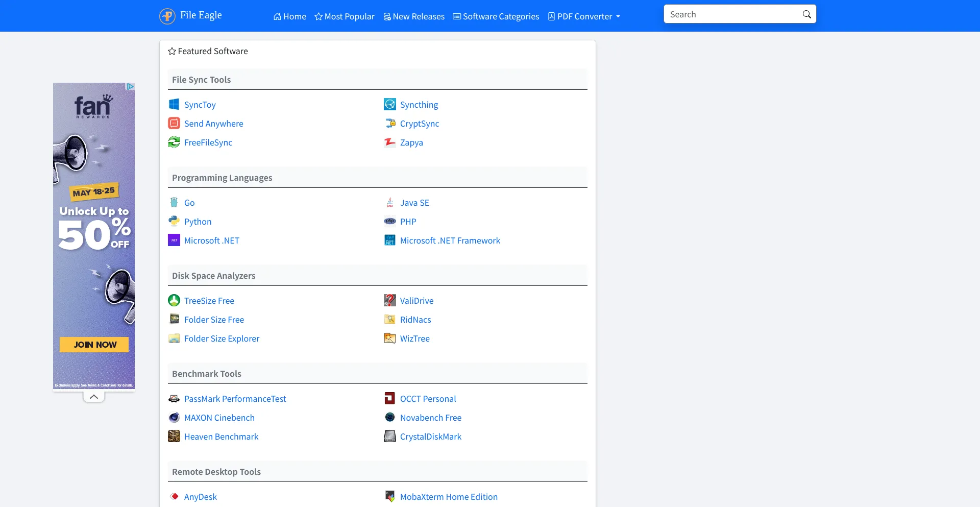Open the SyncToy link

200,105
